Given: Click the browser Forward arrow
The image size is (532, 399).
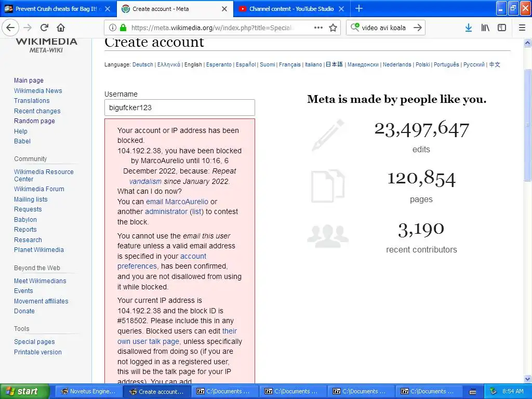Looking at the screenshot, I should [28, 28].
